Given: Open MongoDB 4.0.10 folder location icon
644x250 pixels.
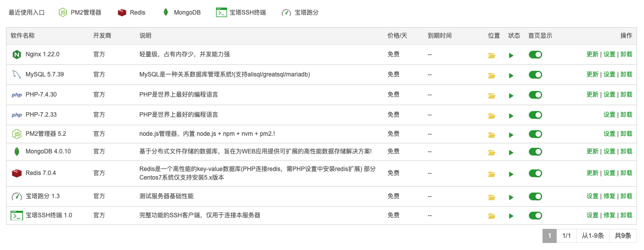Looking at the screenshot, I should (492, 152).
